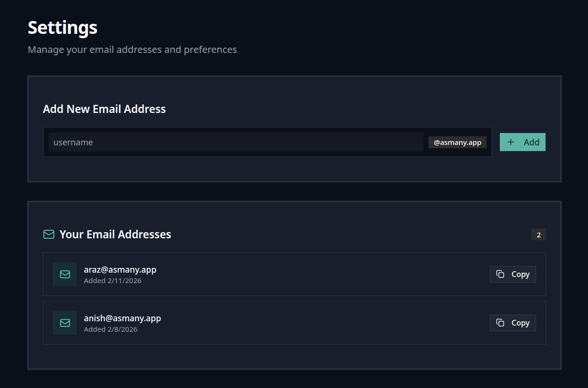Image resolution: width=588 pixels, height=388 pixels.
Task: Click the Your Email Addresses heading
Action: (115, 234)
